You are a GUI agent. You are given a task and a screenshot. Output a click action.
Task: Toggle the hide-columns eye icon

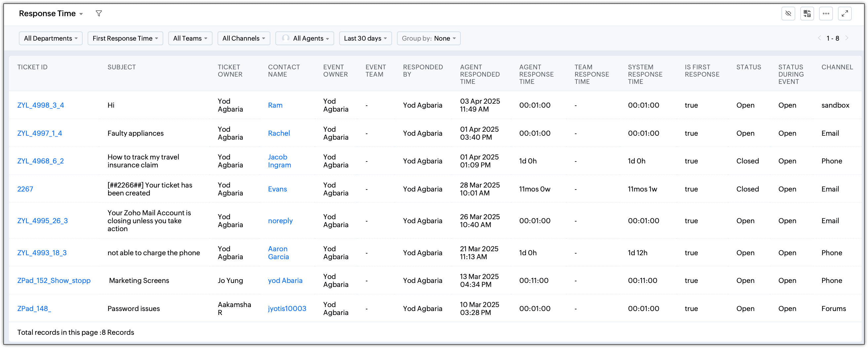coord(788,14)
